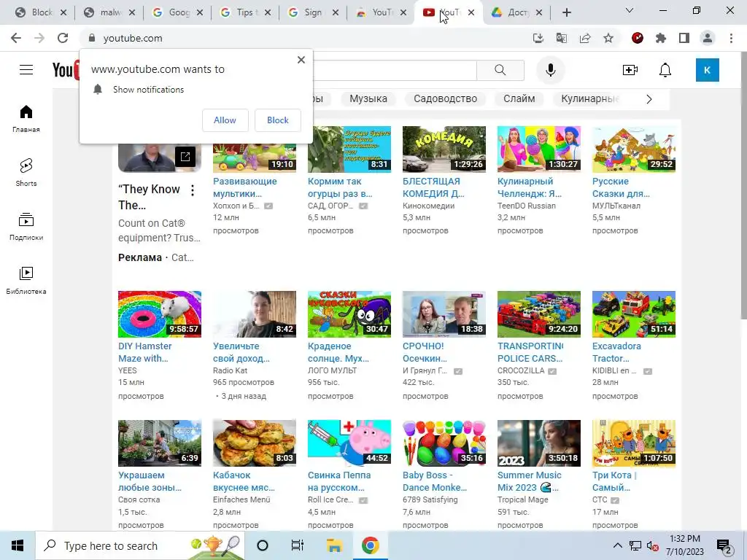747x560 pixels.
Task: Click the YouTube search magnifier button
Action: [500, 71]
